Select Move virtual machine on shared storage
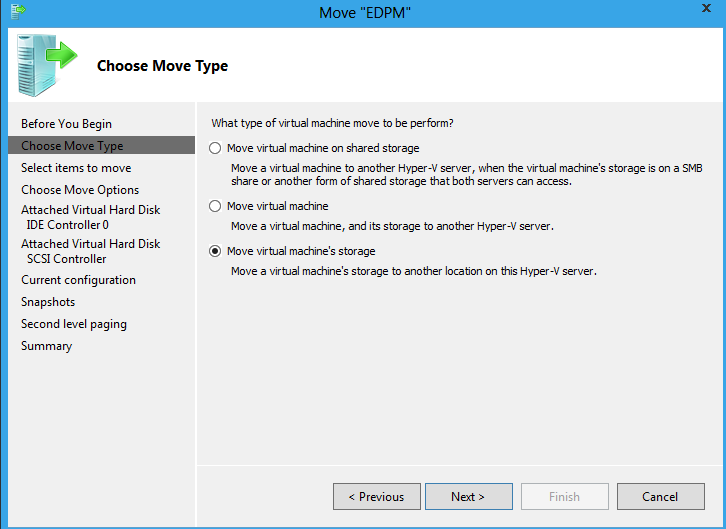Viewport: 726px width, 529px height. click(x=215, y=148)
